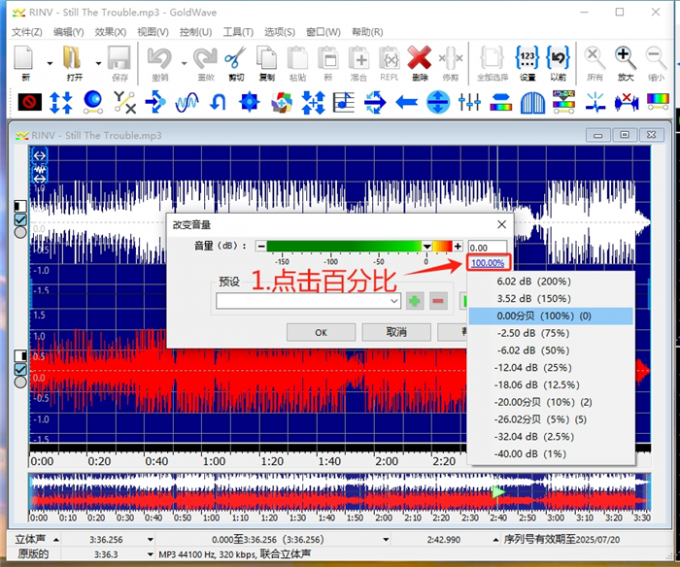Click the green play marker in overview waveform
Screen dimensions: 680x567
498,492
